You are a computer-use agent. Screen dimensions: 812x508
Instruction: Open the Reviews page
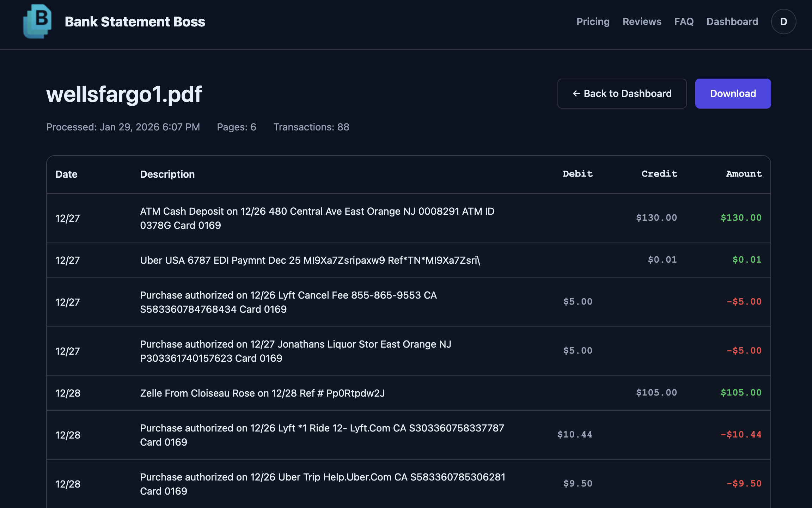click(x=642, y=22)
